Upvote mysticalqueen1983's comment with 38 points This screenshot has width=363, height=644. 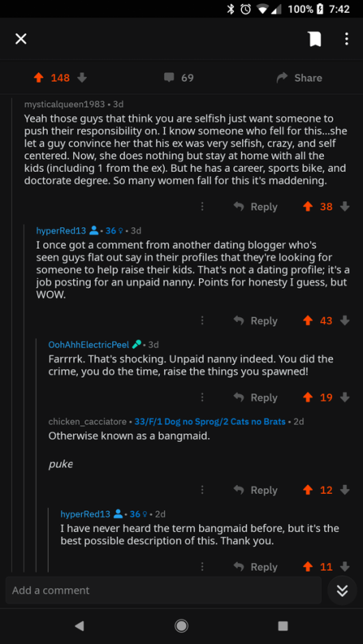point(307,207)
